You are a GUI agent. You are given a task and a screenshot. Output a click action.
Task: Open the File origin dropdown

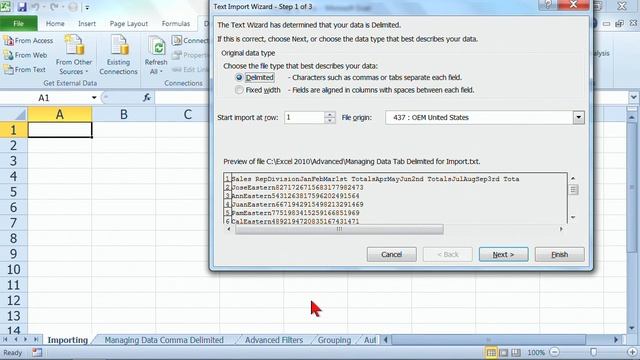(578, 118)
